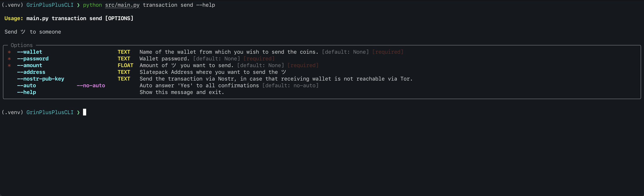
Task: Click the Grin symbol ending the address description
Action: (x=283, y=72)
